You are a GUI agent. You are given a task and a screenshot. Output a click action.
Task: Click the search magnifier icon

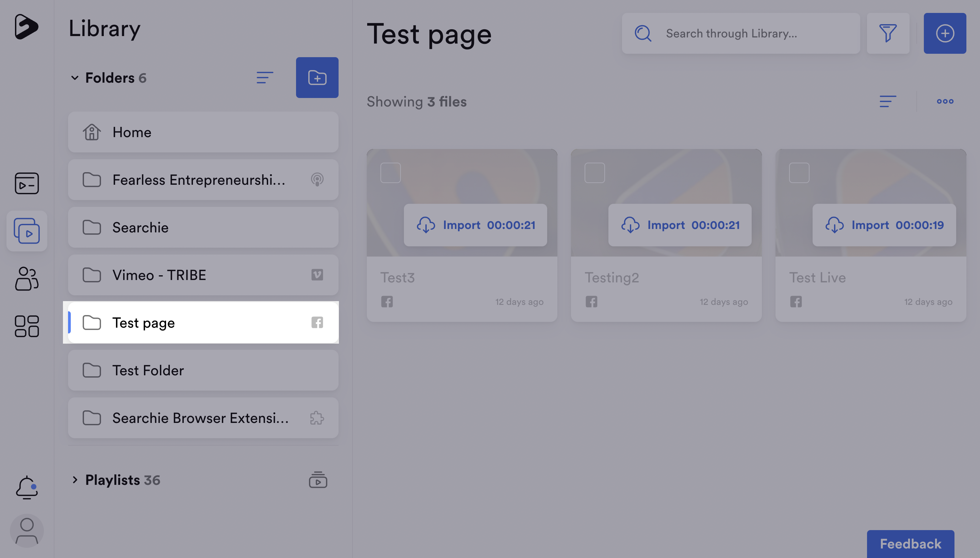coord(643,33)
